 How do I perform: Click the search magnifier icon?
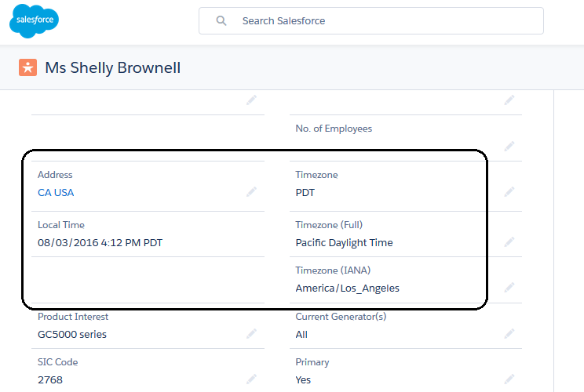[x=221, y=21]
